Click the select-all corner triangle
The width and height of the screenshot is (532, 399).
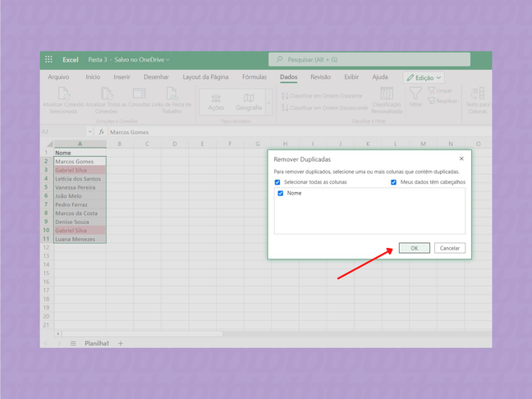[x=50, y=144]
